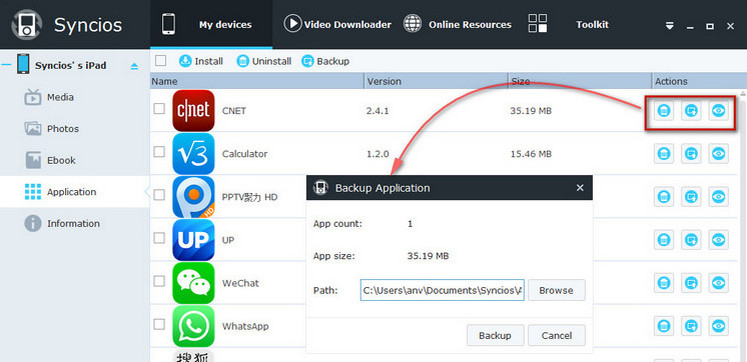View WeChat details with eye icon
This screenshot has height=362, width=747.
pyautogui.click(x=718, y=283)
